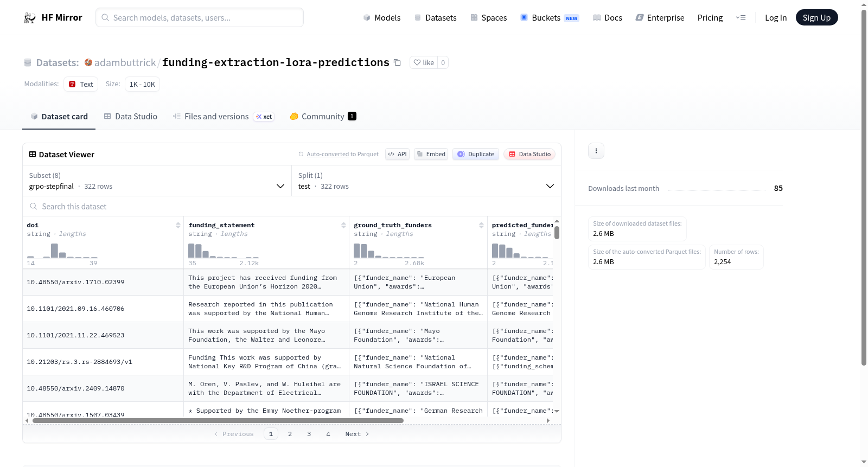Click the 1K - 10K size tag
Screen dimensions: 868x467
142,84
